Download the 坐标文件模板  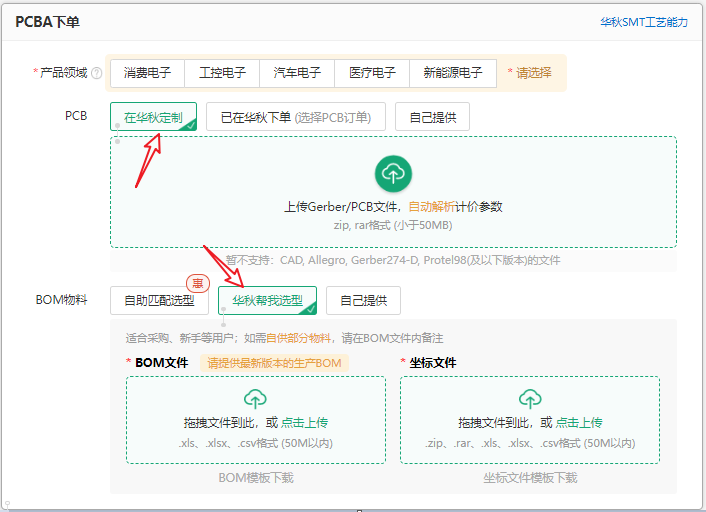click(x=530, y=478)
